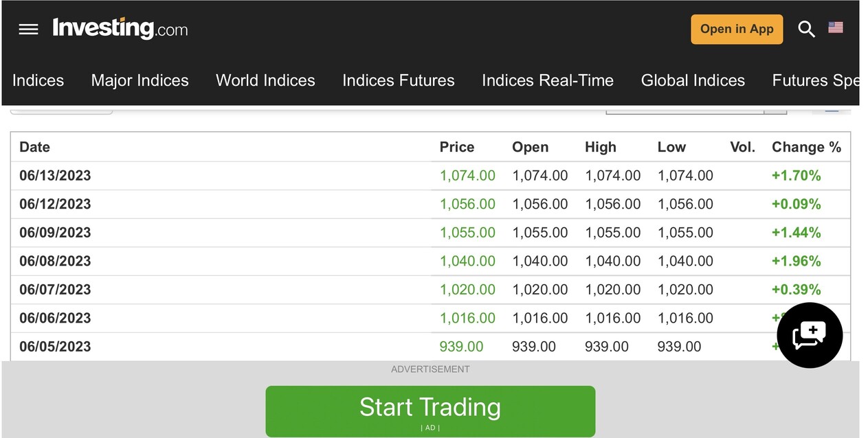Open the hamburger navigation menu

pos(28,30)
